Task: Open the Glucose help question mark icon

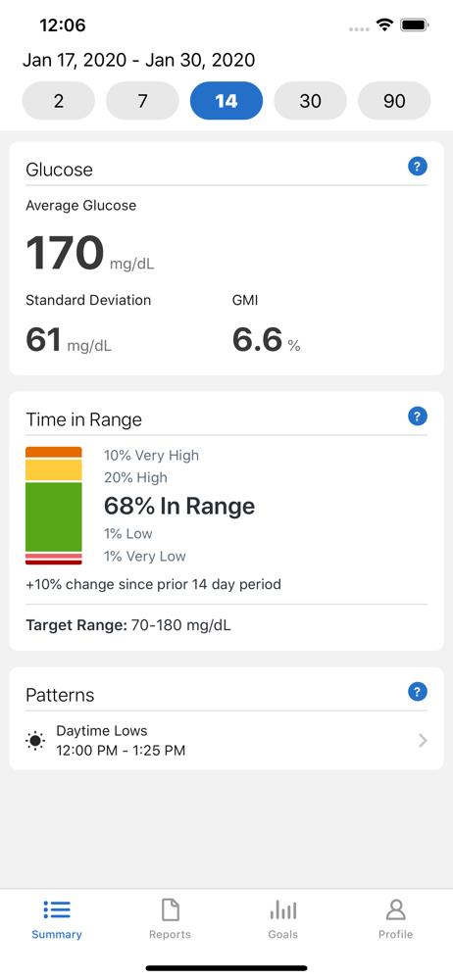Action: pyautogui.click(x=418, y=167)
